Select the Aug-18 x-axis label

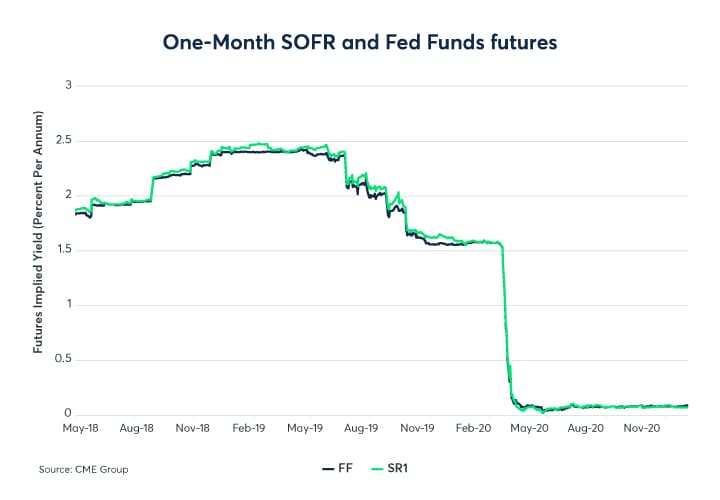click(x=136, y=427)
